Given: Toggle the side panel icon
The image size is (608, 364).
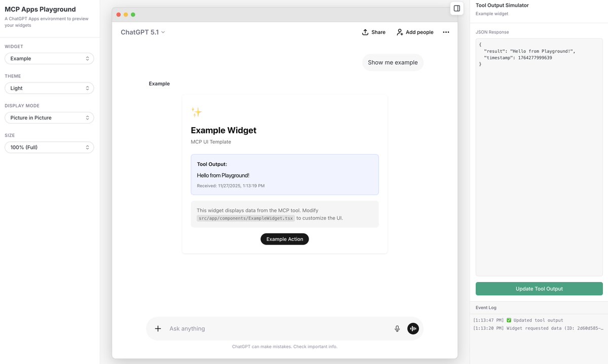Looking at the screenshot, I should click(457, 8).
